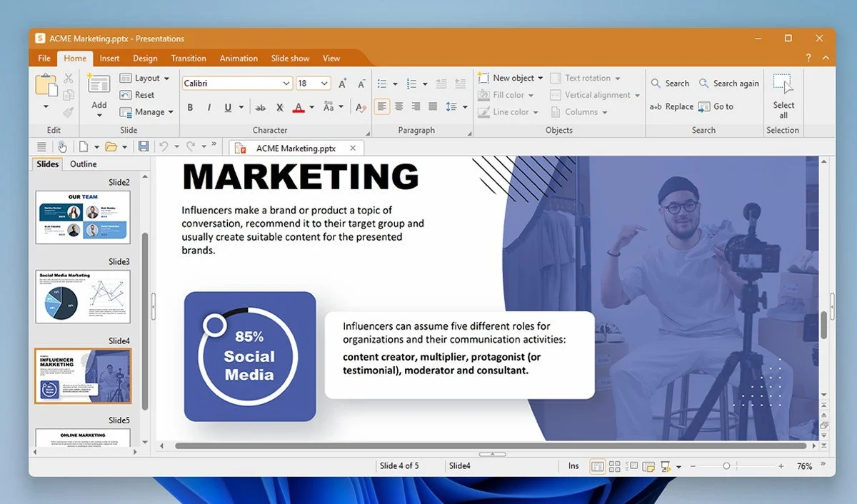
Task: Switch to the View ribbon tab
Action: [x=331, y=59]
